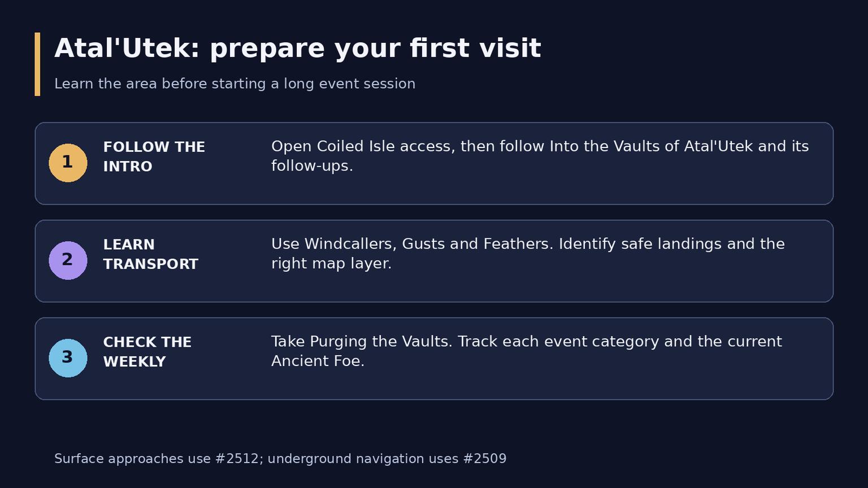Select the first step card panel

[434, 163]
